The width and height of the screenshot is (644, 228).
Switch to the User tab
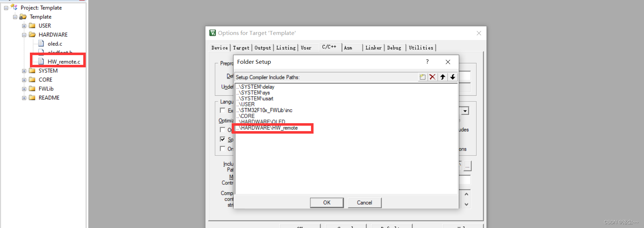pos(306,48)
